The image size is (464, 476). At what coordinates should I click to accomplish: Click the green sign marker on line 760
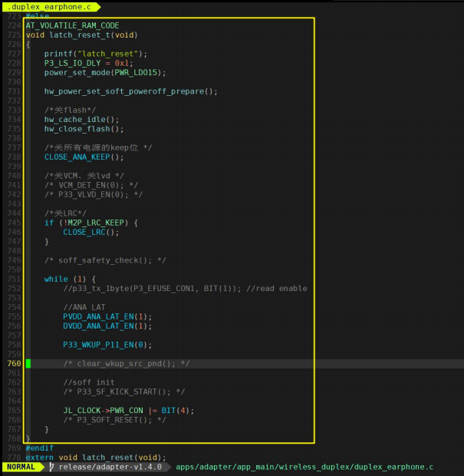(28, 363)
